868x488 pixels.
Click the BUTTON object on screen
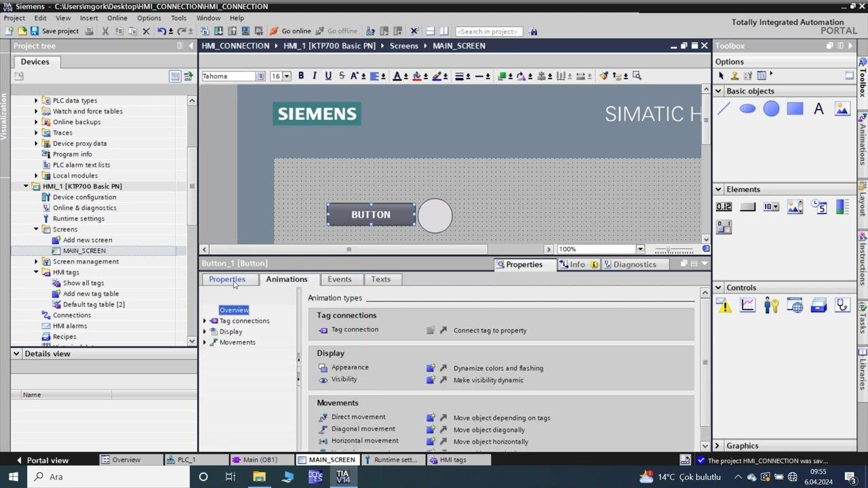(371, 215)
